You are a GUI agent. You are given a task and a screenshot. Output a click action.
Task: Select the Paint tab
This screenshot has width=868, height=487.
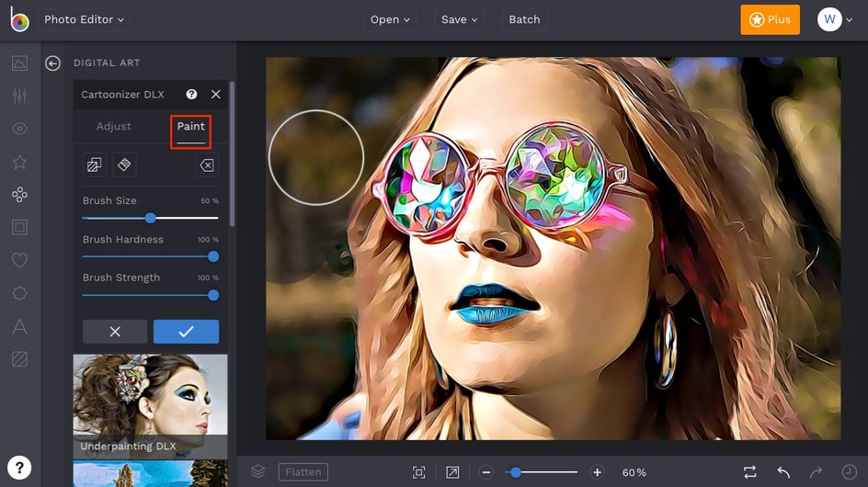(x=191, y=127)
